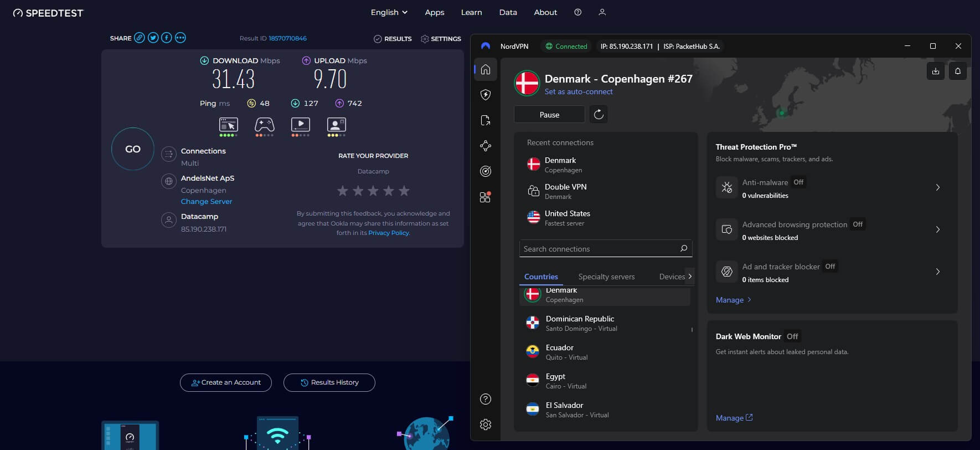Viewport: 980px width, 450px height.
Task: Open the Privacy Policy link
Action: tap(389, 233)
